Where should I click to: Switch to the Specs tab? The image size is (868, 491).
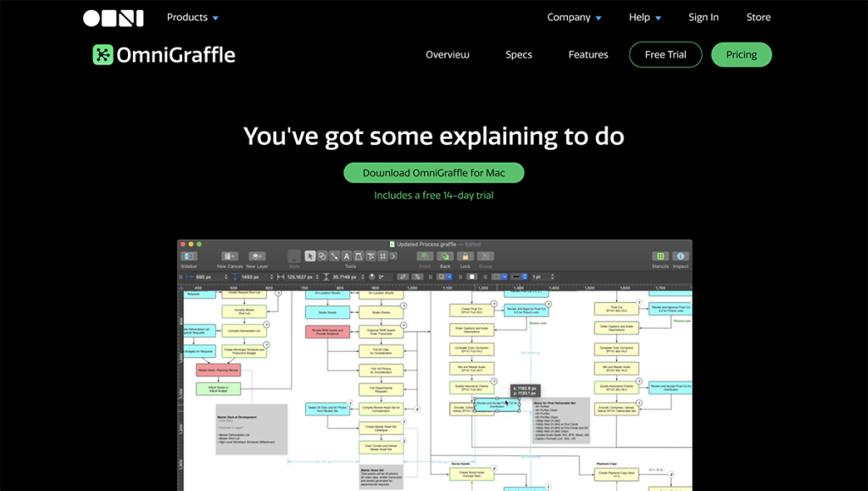pyautogui.click(x=518, y=54)
